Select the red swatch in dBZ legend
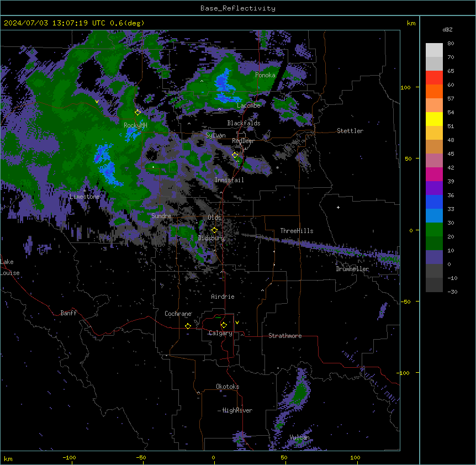 434,78
